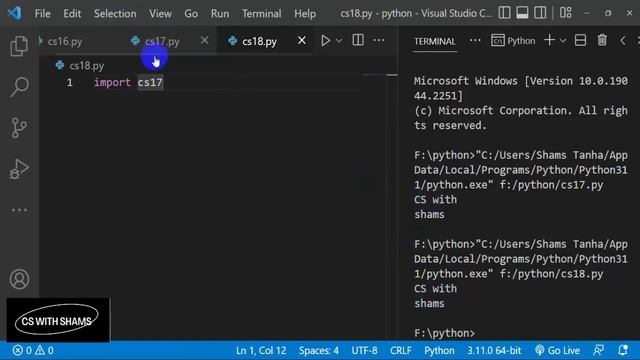Open editor more actions ellipsis
The width and height of the screenshot is (640, 360).
[x=379, y=40]
